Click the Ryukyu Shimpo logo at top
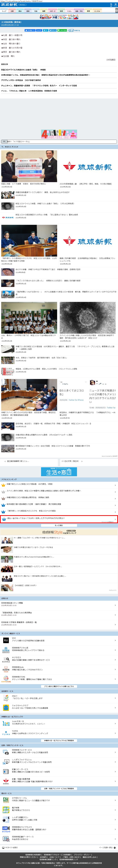The image size is (118, 868). (x=9, y=5)
